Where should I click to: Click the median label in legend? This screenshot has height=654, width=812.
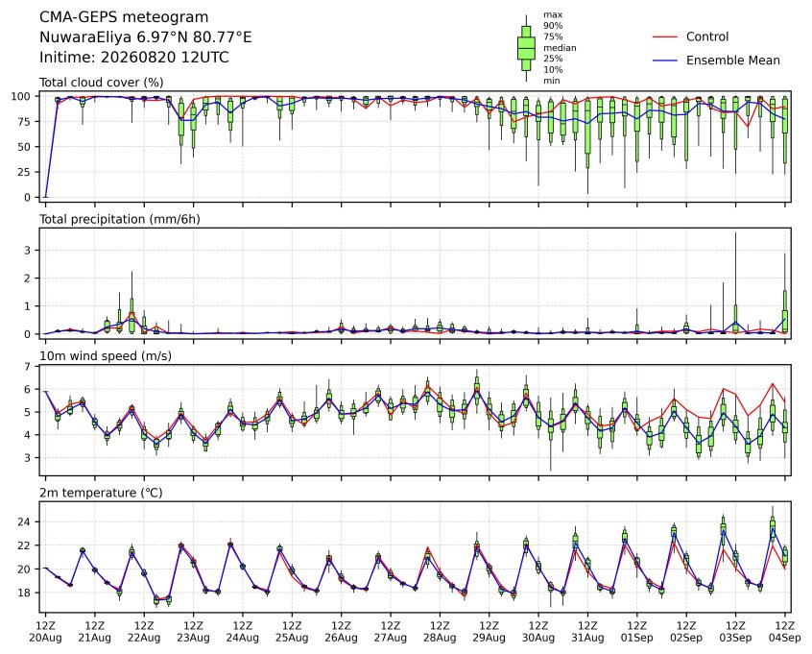pyautogui.click(x=560, y=48)
